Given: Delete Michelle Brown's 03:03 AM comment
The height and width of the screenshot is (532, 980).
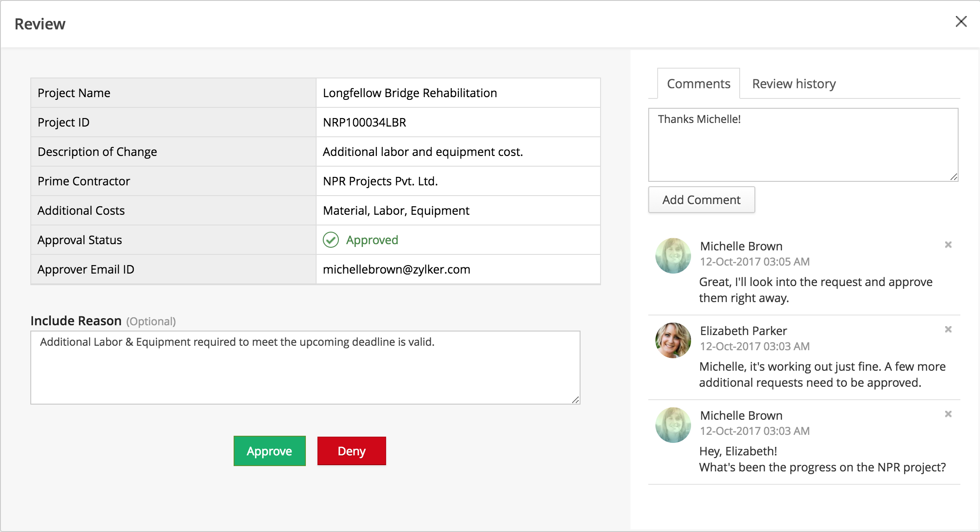Looking at the screenshot, I should click(948, 414).
